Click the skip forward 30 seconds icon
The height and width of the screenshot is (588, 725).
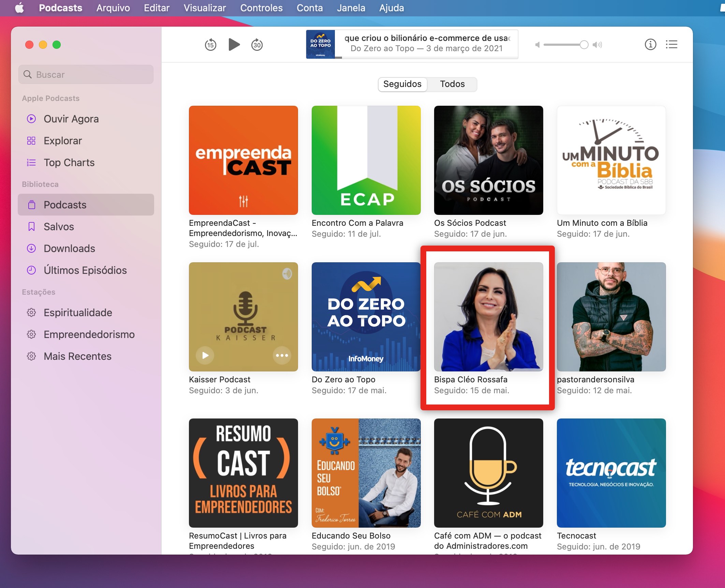257,44
